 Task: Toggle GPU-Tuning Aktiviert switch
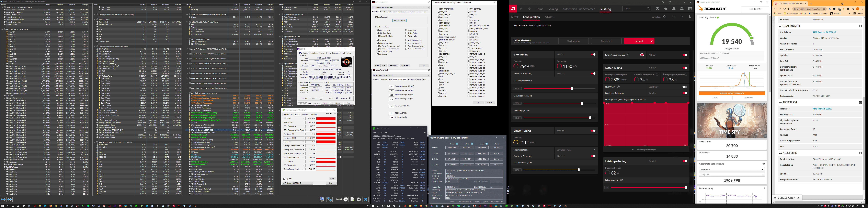click(x=593, y=54)
